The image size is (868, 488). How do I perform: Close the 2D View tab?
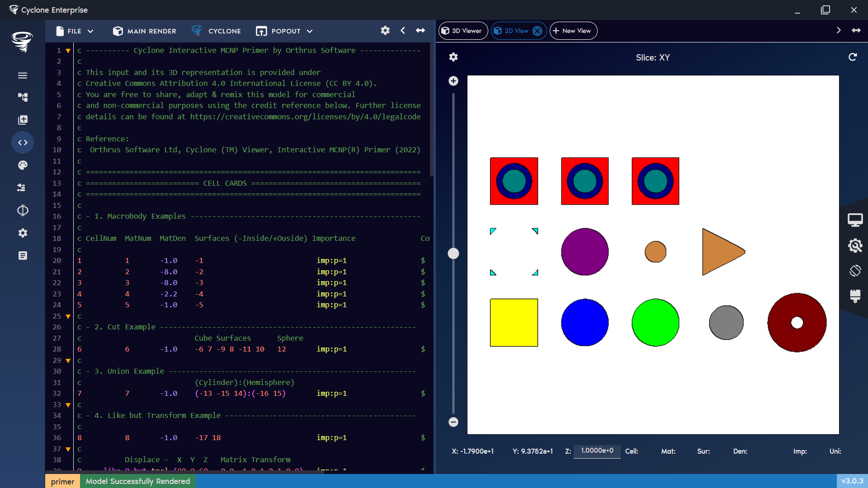[537, 31]
